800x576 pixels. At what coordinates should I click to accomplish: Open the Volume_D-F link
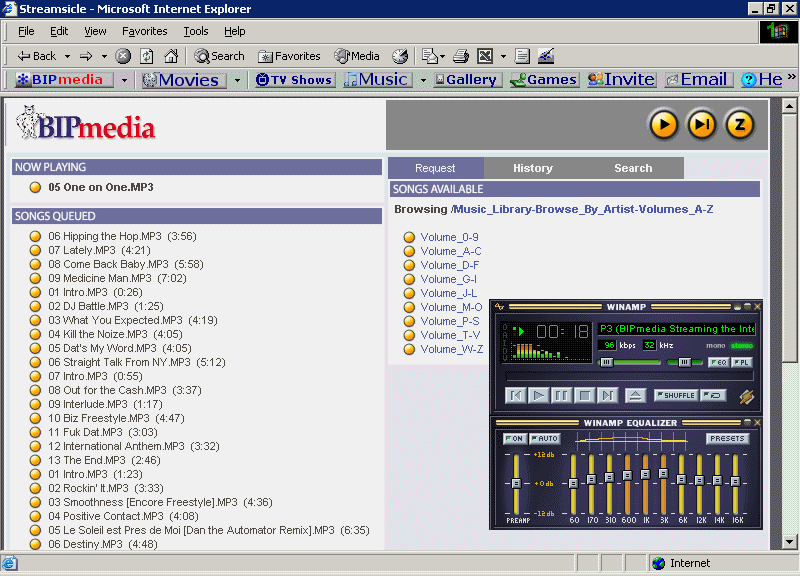(x=449, y=265)
